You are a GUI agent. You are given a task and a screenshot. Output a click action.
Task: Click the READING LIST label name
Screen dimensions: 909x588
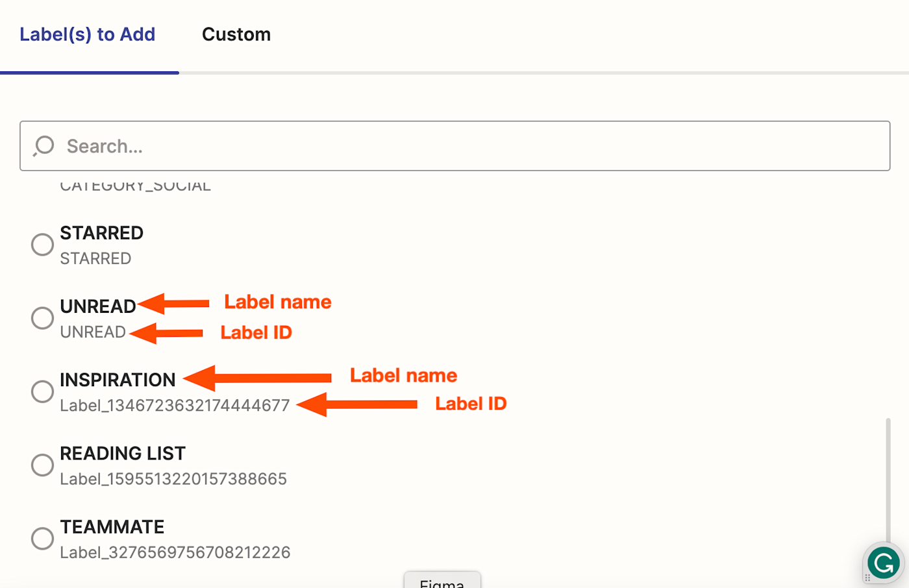coord(123,453)
